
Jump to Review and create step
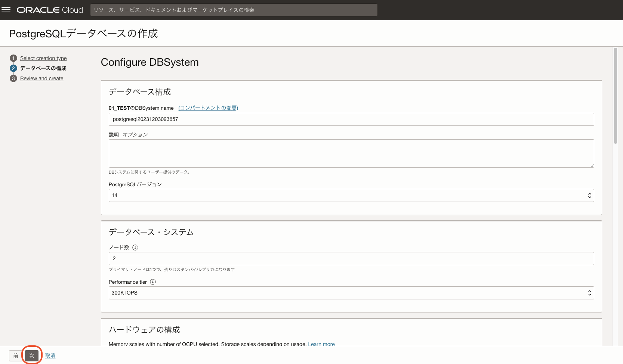tap(42, 78)
